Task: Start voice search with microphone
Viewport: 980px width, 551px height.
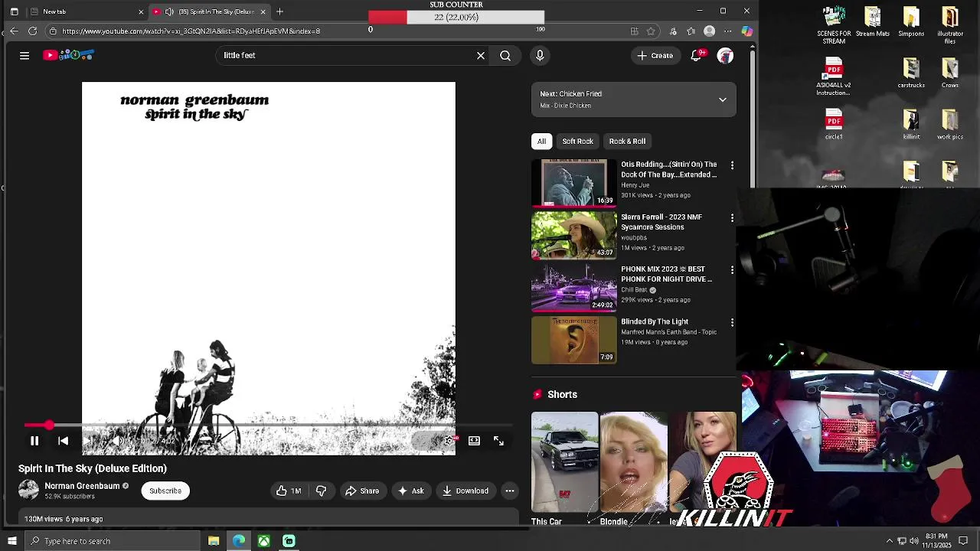Action: coord(540,55)
